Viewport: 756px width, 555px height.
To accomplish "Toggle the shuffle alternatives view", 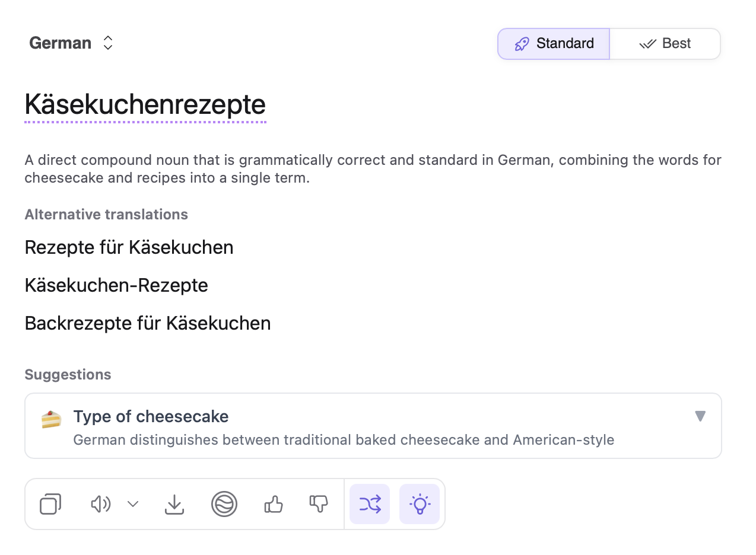I will coord(369,504).
